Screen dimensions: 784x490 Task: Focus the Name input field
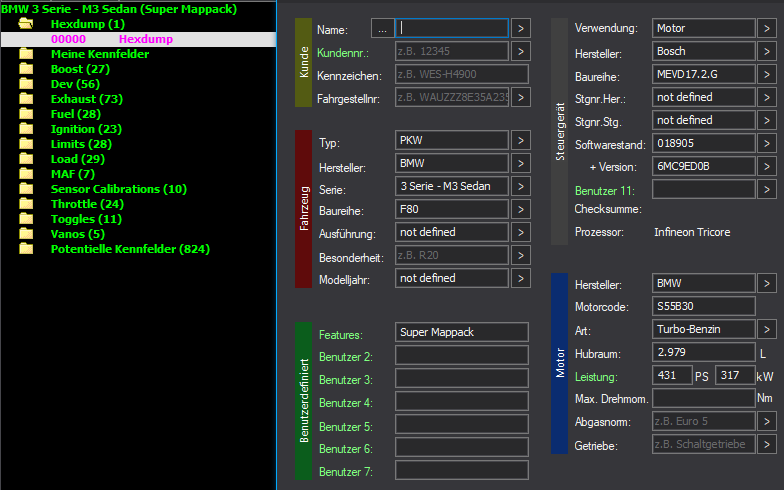(452, 28)
